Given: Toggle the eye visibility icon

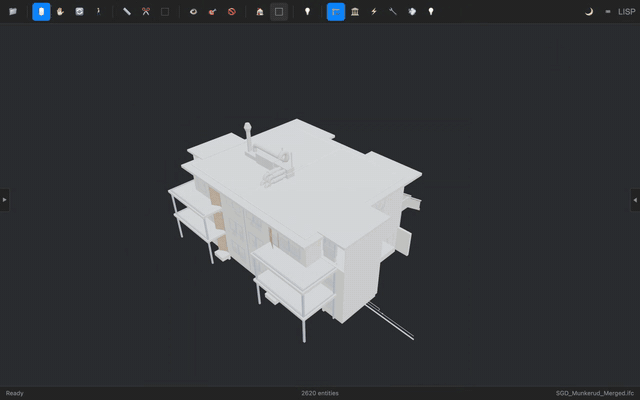Looking at the screenshot, I should point(193,11).
